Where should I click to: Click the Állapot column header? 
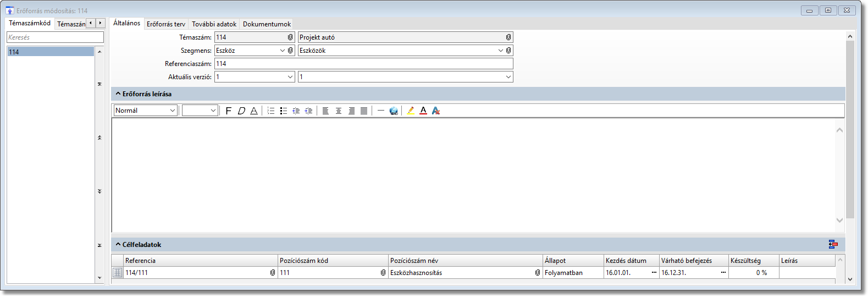(573, 261)
